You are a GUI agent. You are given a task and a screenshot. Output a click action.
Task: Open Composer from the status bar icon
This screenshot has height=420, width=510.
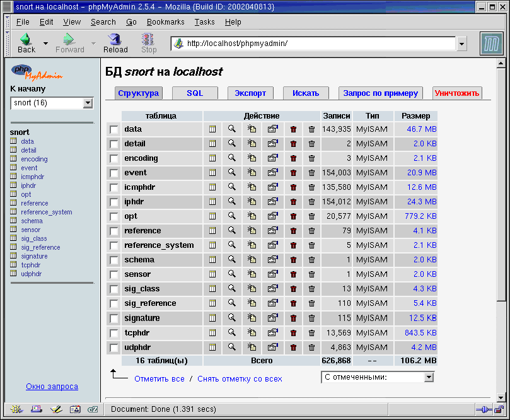click(56, 409)
